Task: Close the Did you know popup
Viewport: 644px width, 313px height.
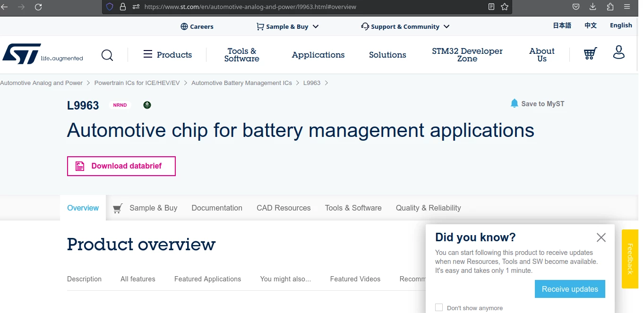Action: tap(601, 237)
